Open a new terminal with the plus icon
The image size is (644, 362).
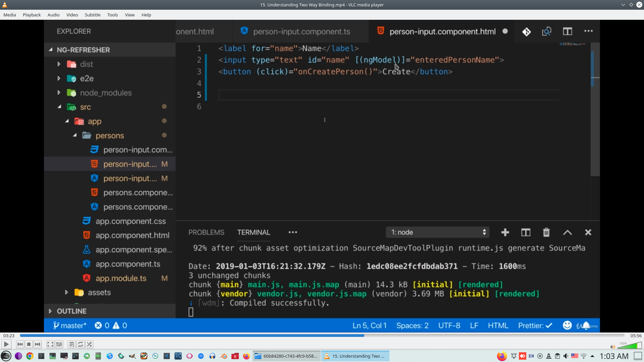click(x=505, y=232)
